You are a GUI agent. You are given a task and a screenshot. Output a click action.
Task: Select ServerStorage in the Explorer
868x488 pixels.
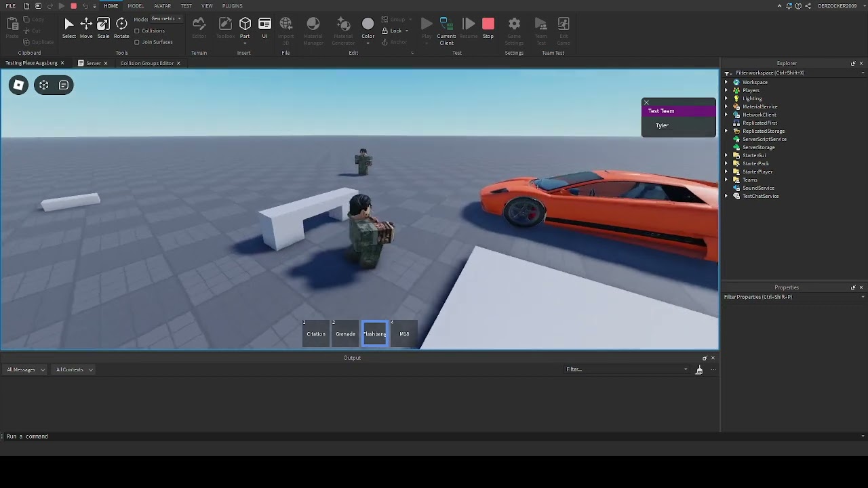758,147
